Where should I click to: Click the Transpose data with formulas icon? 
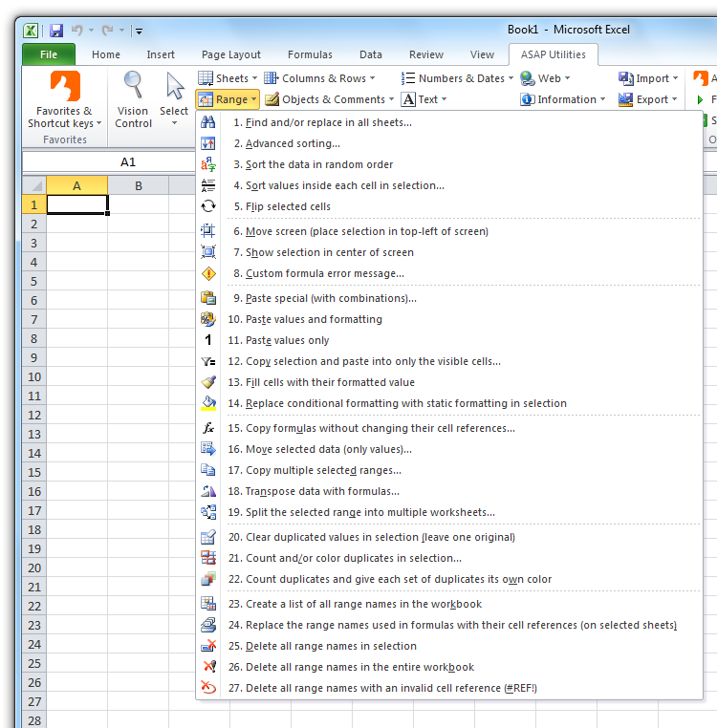click(208, 491)
